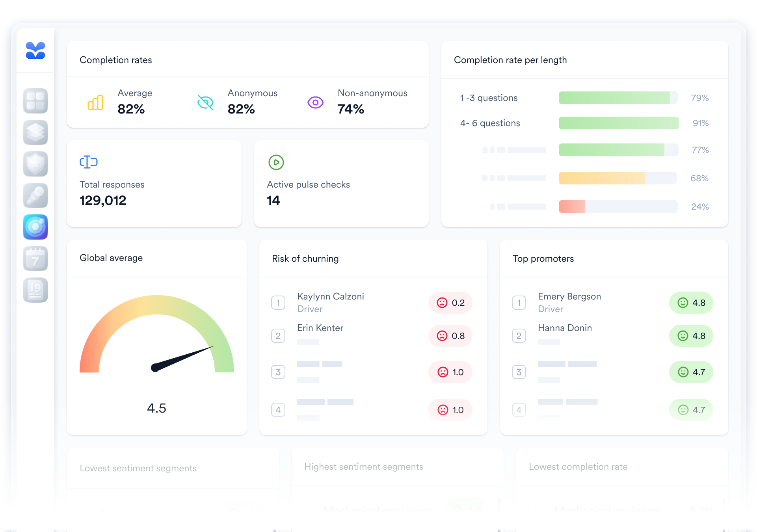The height and width of the screenshot is (532, 757).
Task: Click the 4-6 questions progress bar
Action: click(618, 123)
